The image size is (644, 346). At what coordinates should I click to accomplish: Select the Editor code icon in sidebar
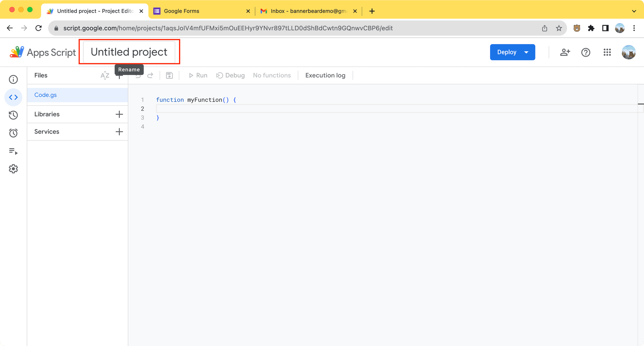pos(13,97)
